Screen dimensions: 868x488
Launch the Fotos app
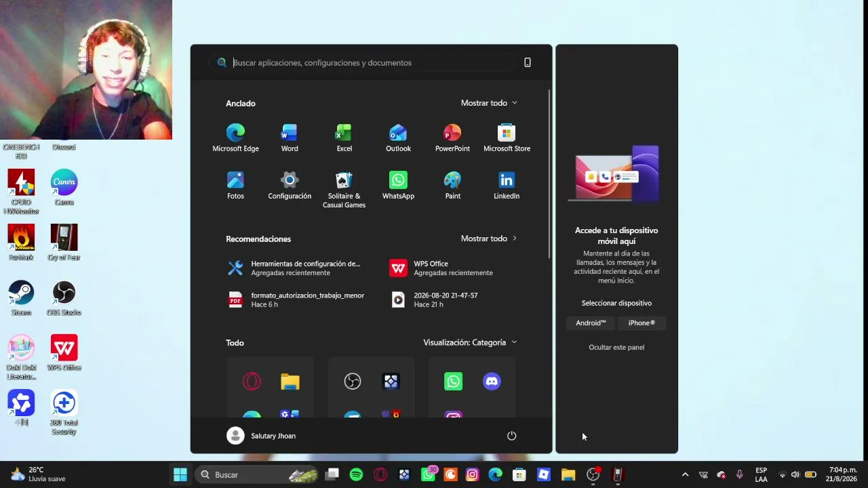point(235,185)
